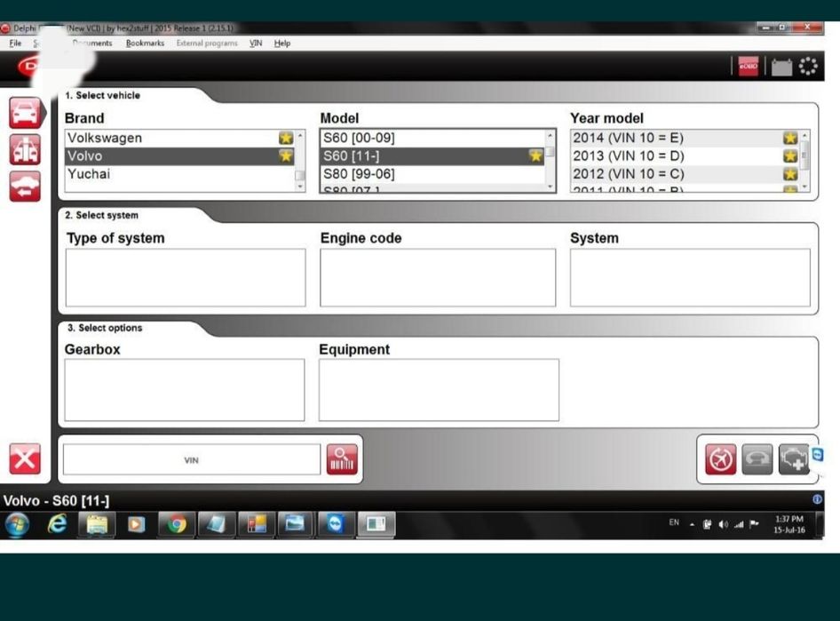Click the car with return arrow icon
The width and height of the screenshot is (840, 621).
pos(25,187)
